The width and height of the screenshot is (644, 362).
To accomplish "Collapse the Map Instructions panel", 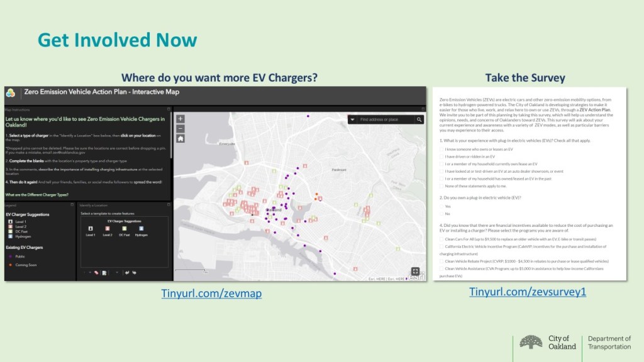I will pyautogui.click(x=169, y=110).
